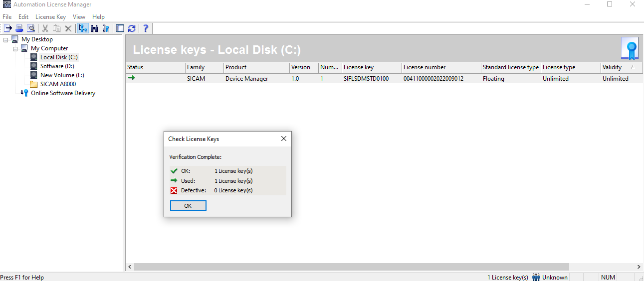Sort by the License key column header
Viewport: 644px width, 281px height.
pyautogui.click(x=372, y=67)
